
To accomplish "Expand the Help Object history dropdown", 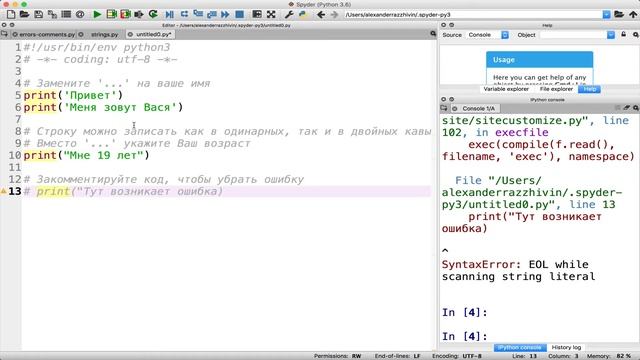I will pyautogui.click(x=611, y=35).
